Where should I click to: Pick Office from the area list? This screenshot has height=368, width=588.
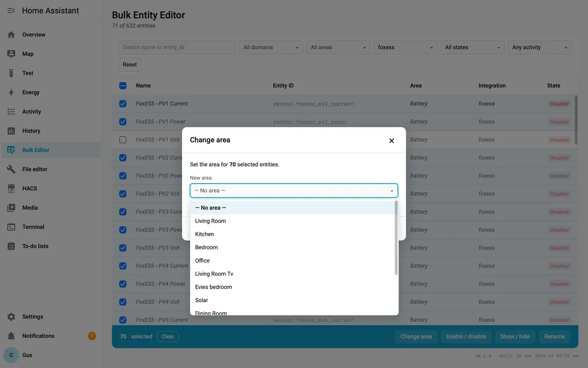coord(293,261)
